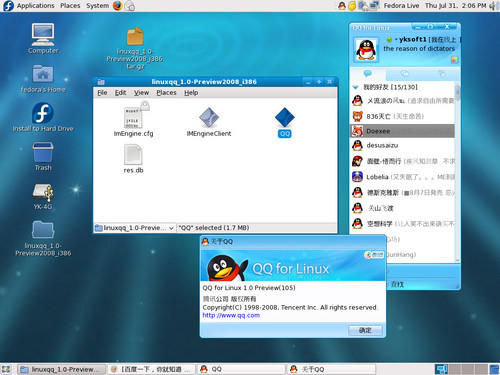Click the QQ friends list vertical scrollbar
500x375 pixels.
[457, 171]
